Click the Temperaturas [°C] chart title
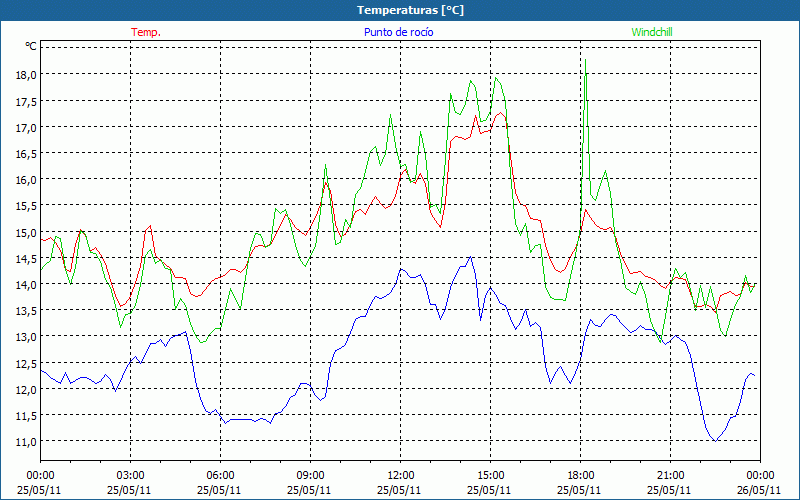 click(410, 10)
